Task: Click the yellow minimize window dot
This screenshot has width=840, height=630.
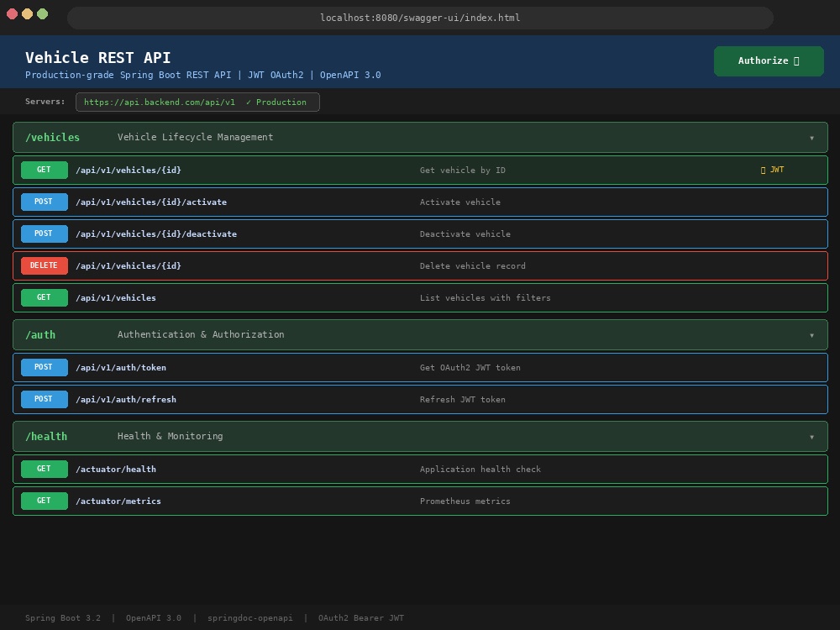Action: (28, 14)
